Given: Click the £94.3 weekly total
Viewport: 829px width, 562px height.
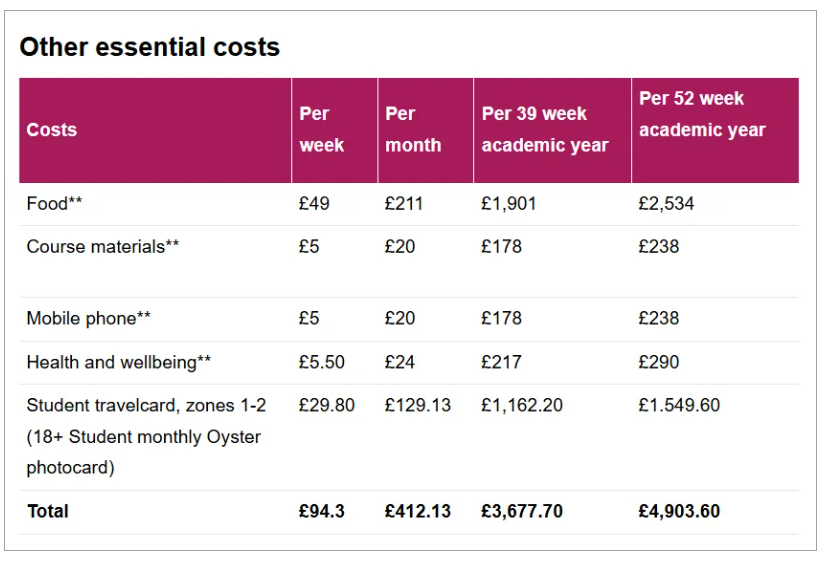Looking at the screenshot, I should 321,511.
